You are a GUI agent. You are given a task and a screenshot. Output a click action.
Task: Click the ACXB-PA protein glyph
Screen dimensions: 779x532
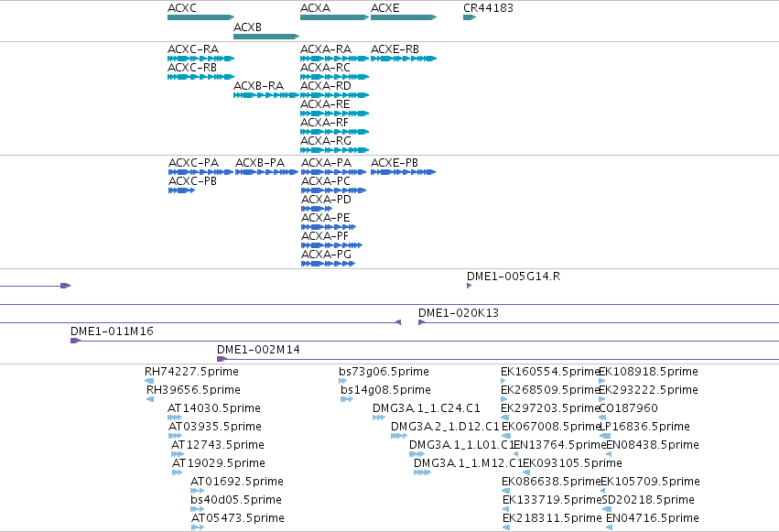pyautogui.click(x=266, y=172)
